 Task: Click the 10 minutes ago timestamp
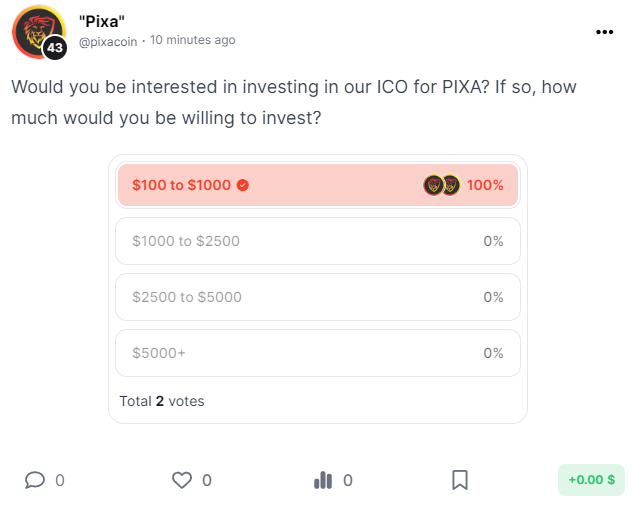tap(193, 40)
